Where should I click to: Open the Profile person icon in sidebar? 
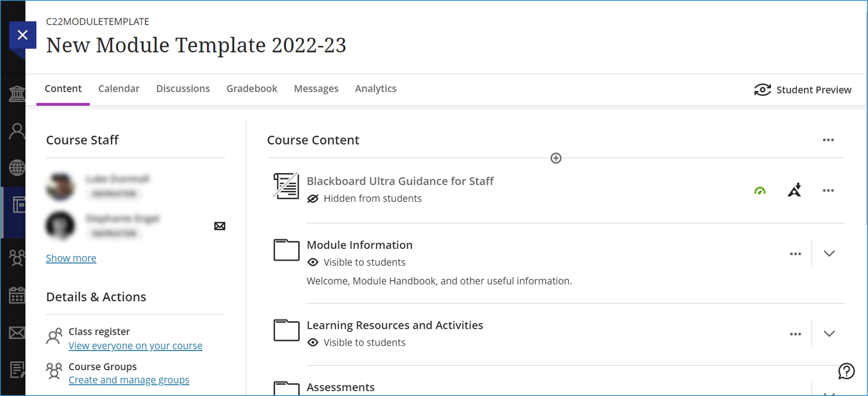click(x=17, y=131)
